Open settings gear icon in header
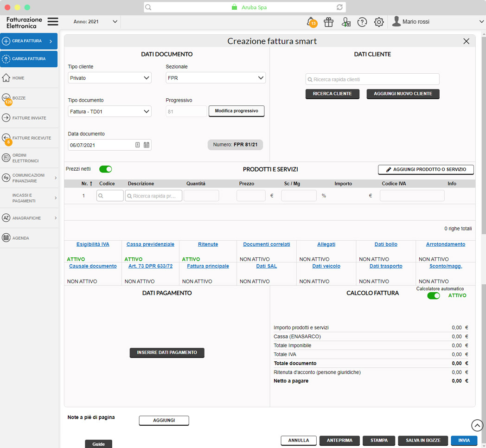Viewport: 486px width, 448px height. tap(379, 22)
